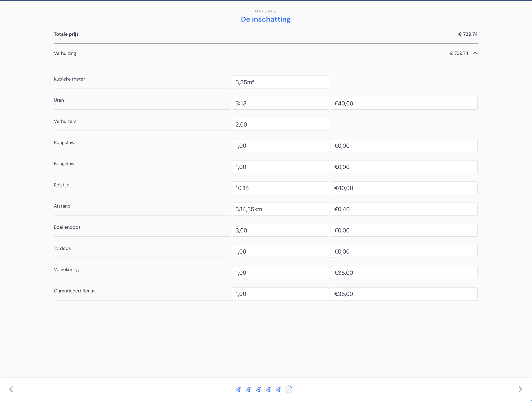Edit the Verhuizers count field

pyautogui.click(x=280, y=124)
